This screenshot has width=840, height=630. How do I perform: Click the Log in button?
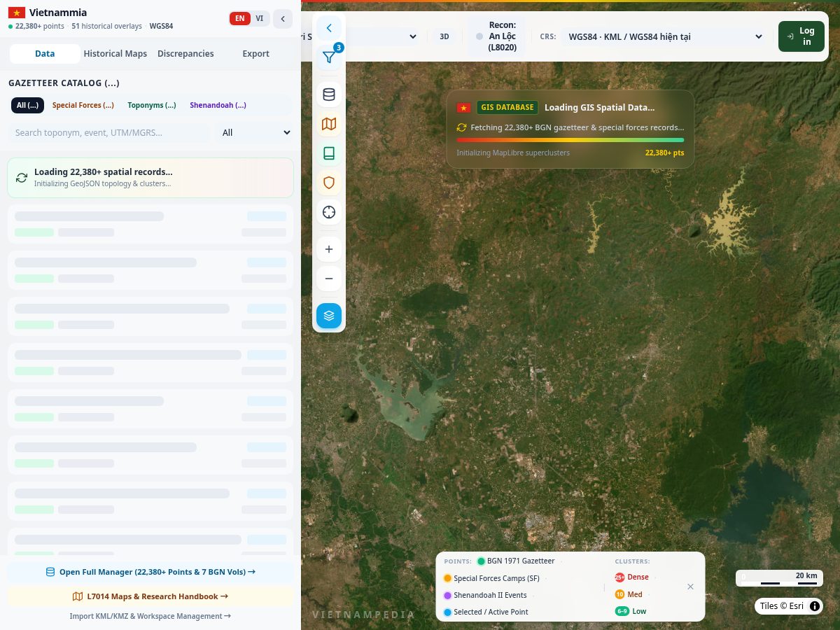(x=800, y=36)
